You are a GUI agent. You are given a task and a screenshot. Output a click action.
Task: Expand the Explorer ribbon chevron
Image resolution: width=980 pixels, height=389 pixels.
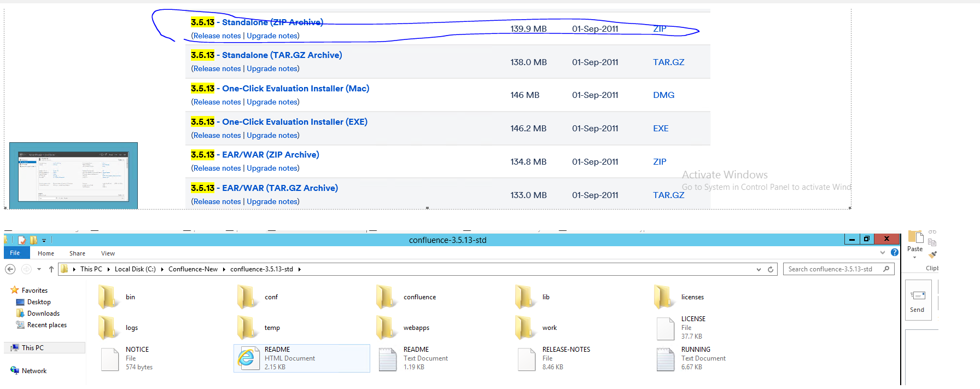tap(883, 253)
